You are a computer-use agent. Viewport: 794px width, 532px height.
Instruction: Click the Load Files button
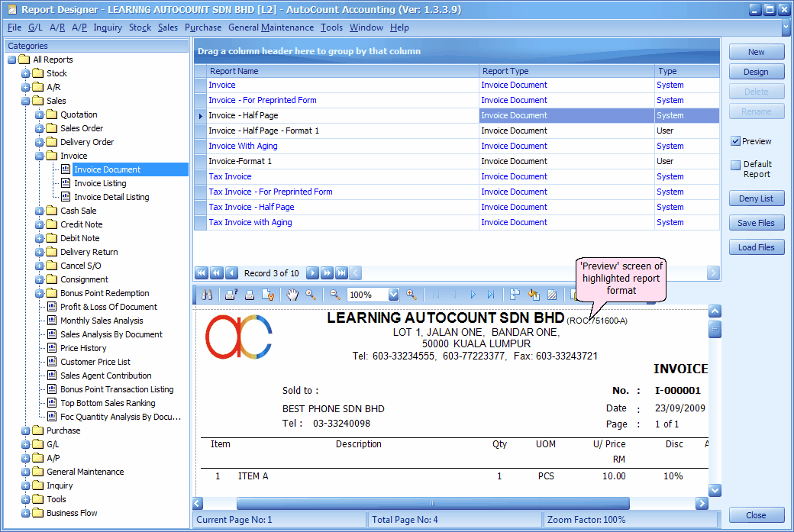click(757, 247)
